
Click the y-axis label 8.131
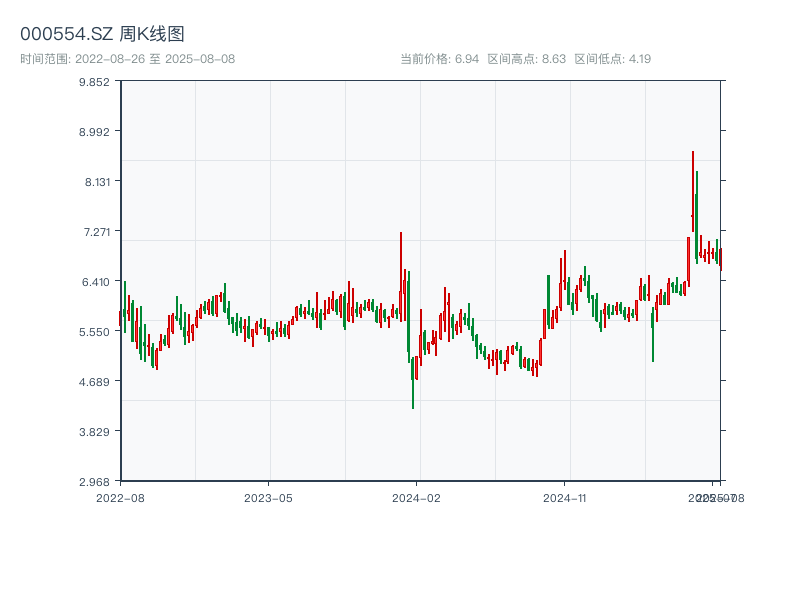click(97, 182)
